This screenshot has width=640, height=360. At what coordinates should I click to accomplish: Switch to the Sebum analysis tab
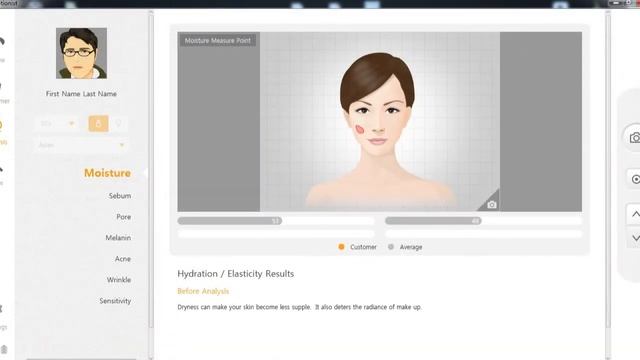point(120,196)
